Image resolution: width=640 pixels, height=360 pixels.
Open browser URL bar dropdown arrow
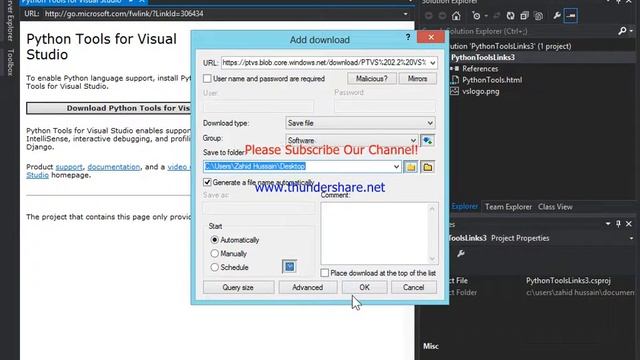point(405,13)
